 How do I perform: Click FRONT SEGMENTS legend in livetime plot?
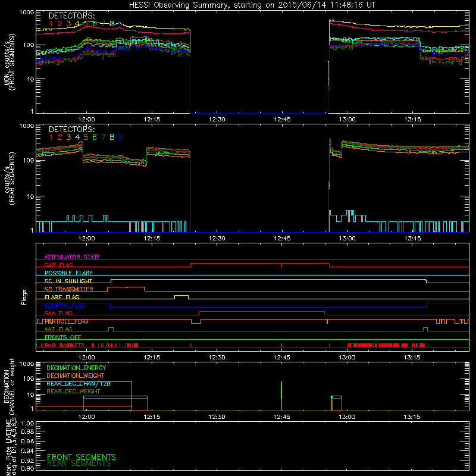click(x=82, y=457)
